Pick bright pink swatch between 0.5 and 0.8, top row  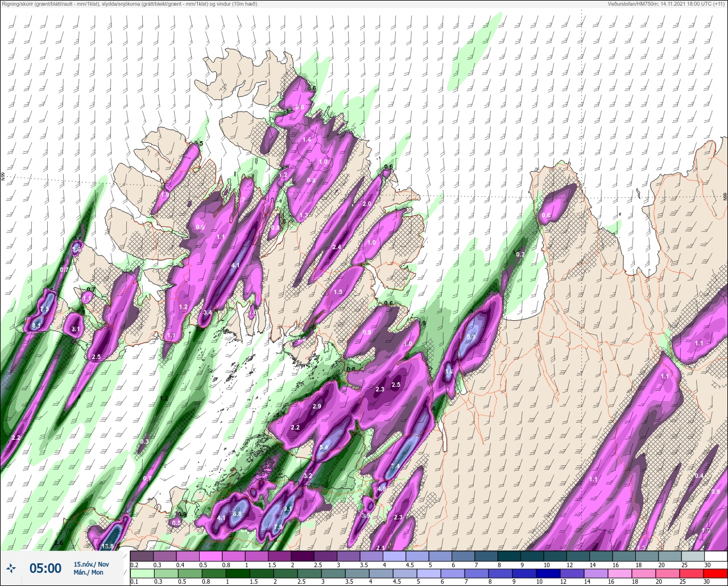click(x=210, y=556)
